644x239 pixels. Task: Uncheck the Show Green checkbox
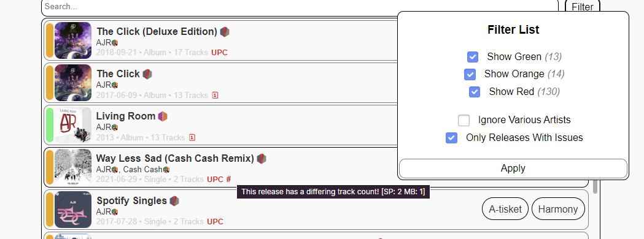coord(473,56)
